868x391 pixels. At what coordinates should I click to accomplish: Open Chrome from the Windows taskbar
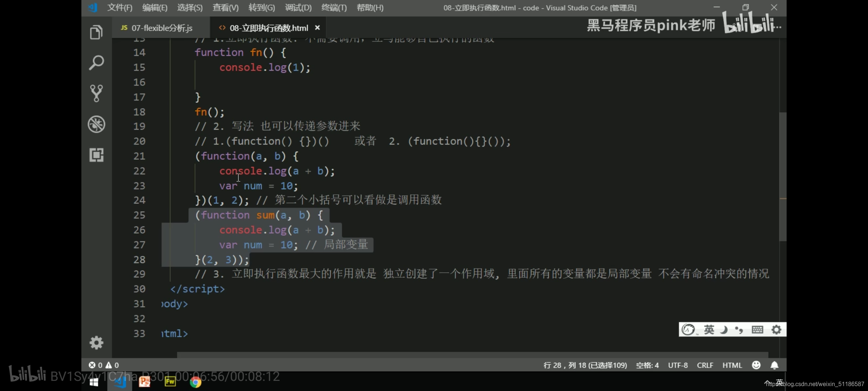coord(195,382)
